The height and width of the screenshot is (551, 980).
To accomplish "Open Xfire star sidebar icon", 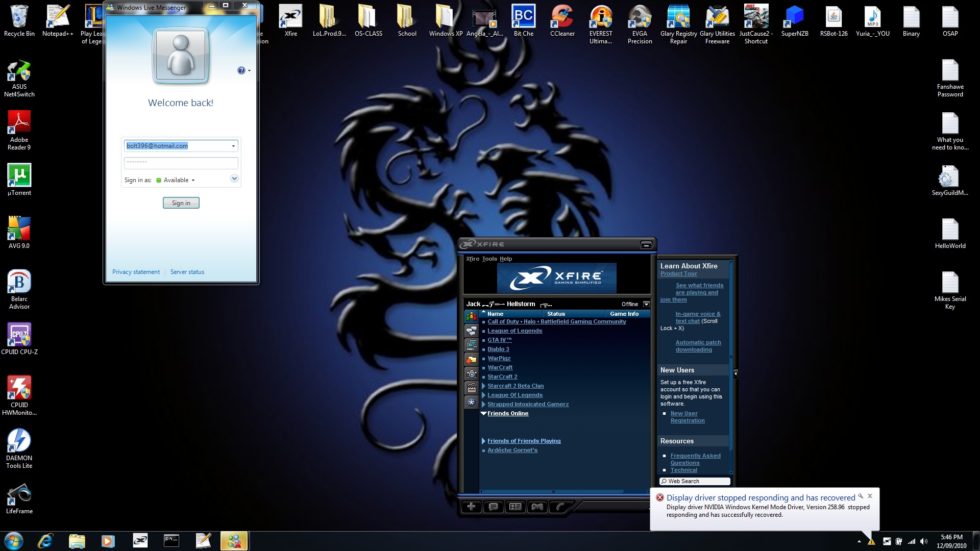I will [471, 403].
